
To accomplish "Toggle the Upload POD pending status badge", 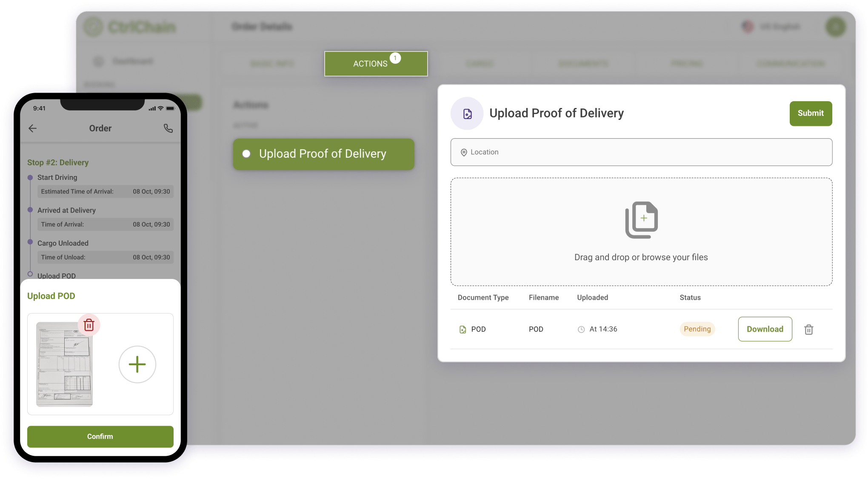I will [698, 329].
